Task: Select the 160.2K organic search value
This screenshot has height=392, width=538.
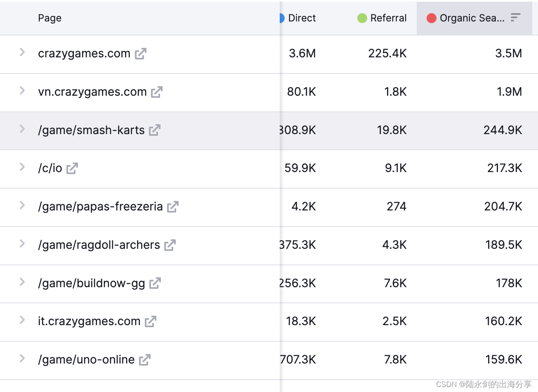Action: [504, 321]
